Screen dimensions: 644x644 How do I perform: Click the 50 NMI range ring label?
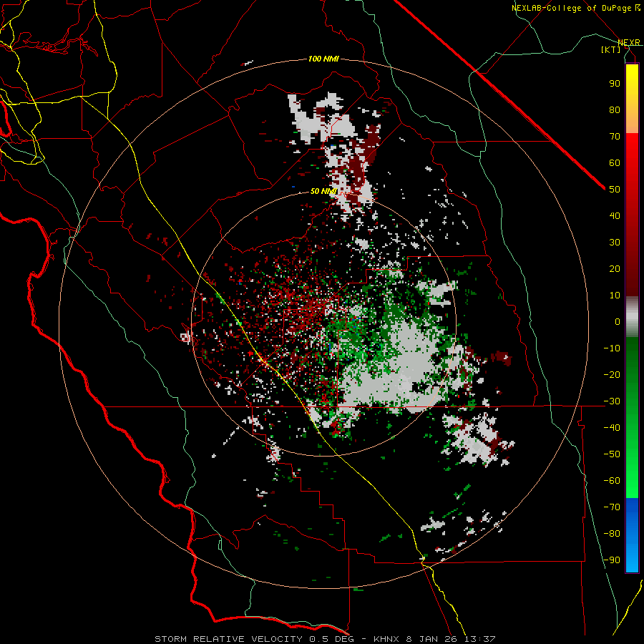pyautogui.click(x=323, y=191)
